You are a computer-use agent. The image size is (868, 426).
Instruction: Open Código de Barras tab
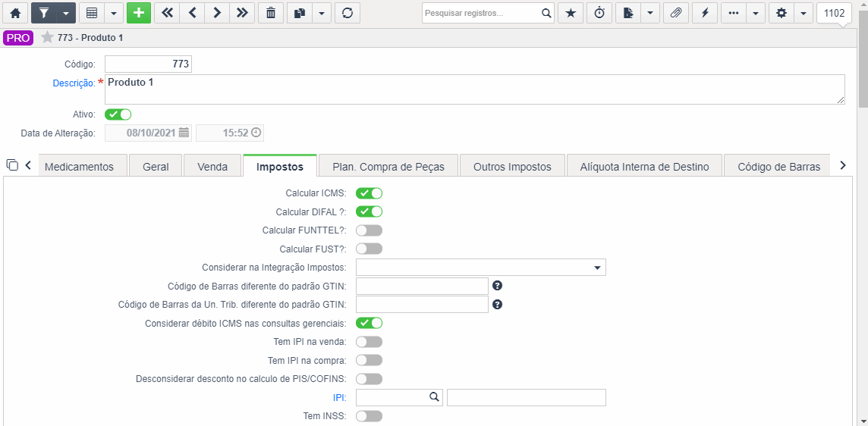click(778, 167)
